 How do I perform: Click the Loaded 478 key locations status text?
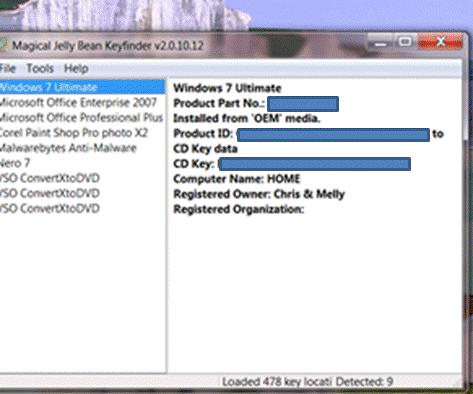[x=277, y=382]
